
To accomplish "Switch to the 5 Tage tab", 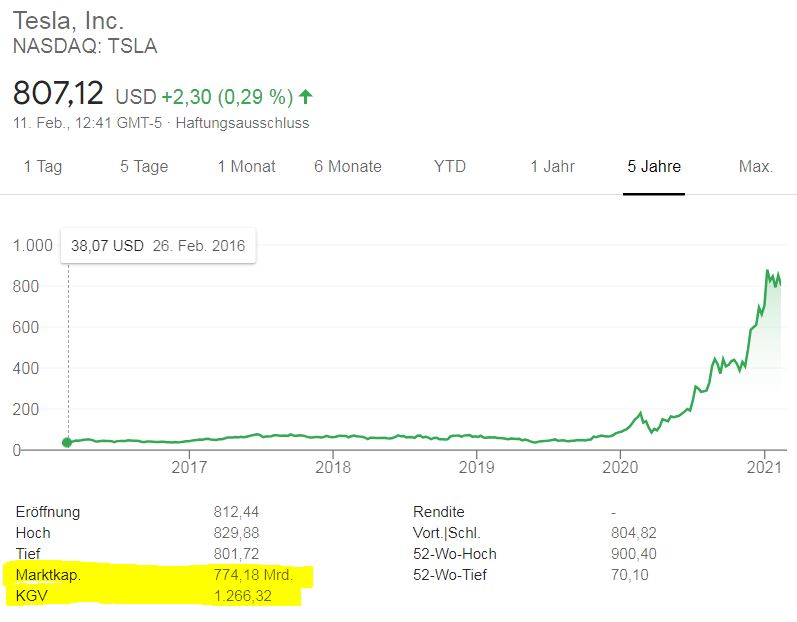I will click(x=144, y=166).
